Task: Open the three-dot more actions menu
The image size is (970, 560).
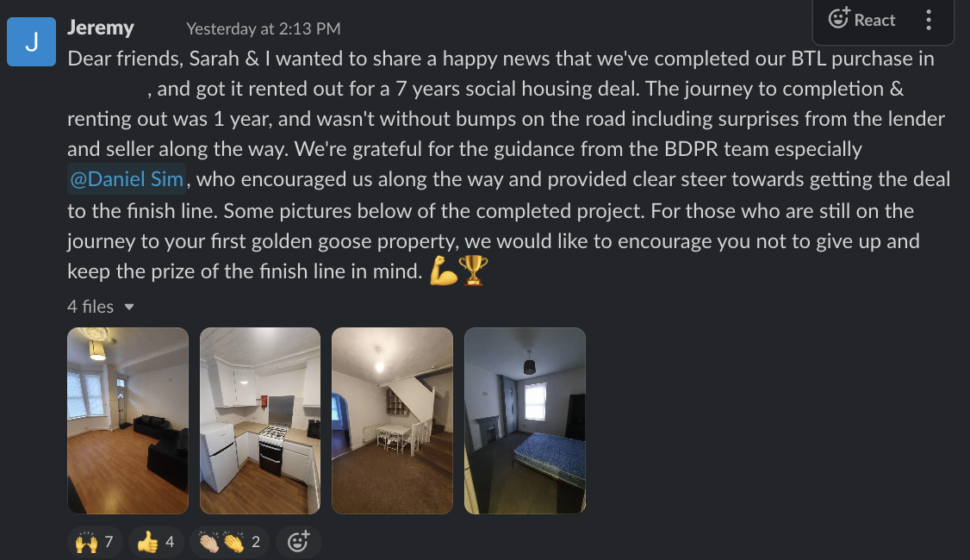Action: [x=929, y=20]
